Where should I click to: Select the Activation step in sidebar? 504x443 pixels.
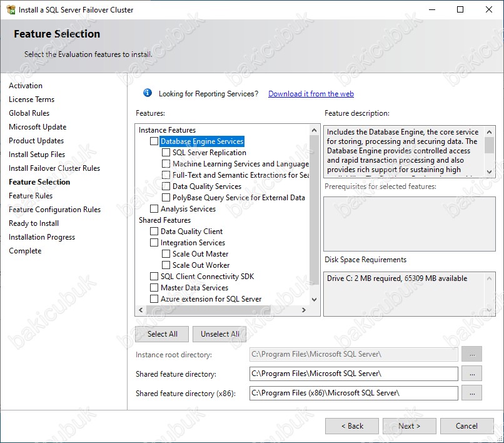tap(26, 86)
